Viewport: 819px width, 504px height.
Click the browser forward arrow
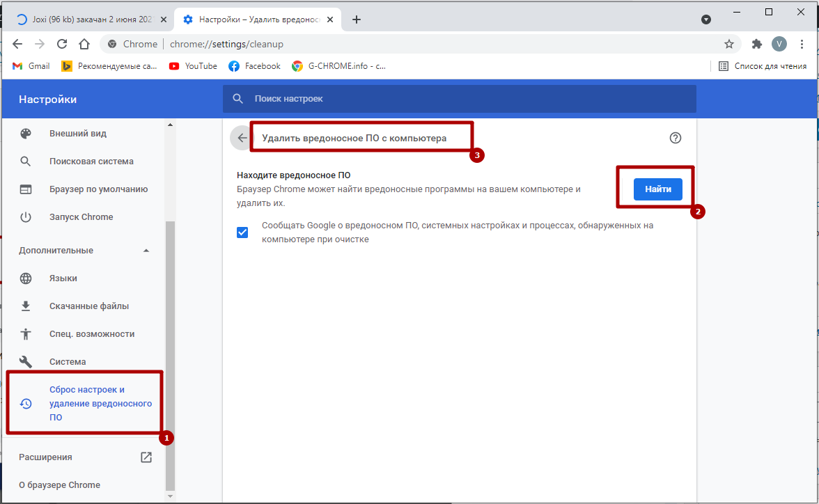coord(40,44)
